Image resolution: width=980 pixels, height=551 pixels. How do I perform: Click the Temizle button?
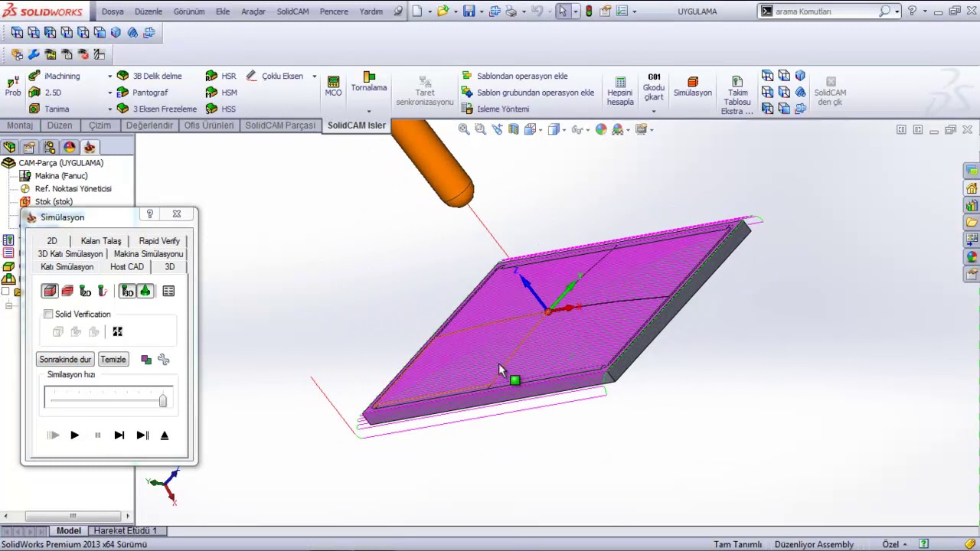pyautogui.click(x=113, y=360)
